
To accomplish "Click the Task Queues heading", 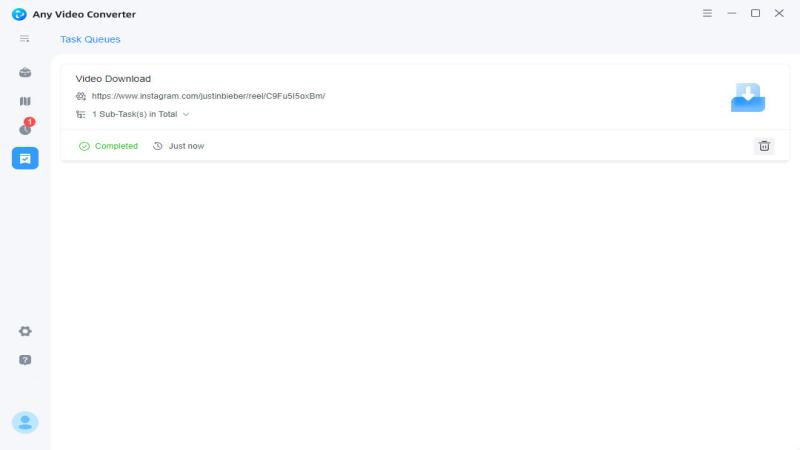I will [90, 39].
